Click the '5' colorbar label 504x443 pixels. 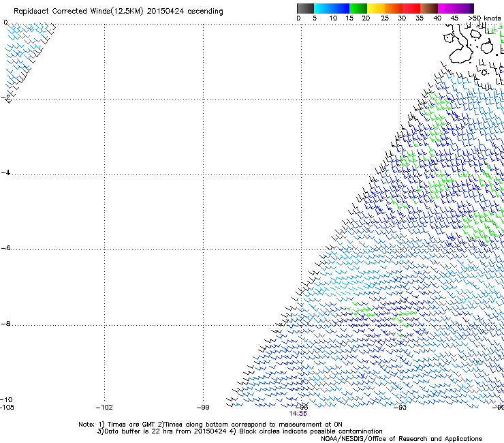(315, 18)
